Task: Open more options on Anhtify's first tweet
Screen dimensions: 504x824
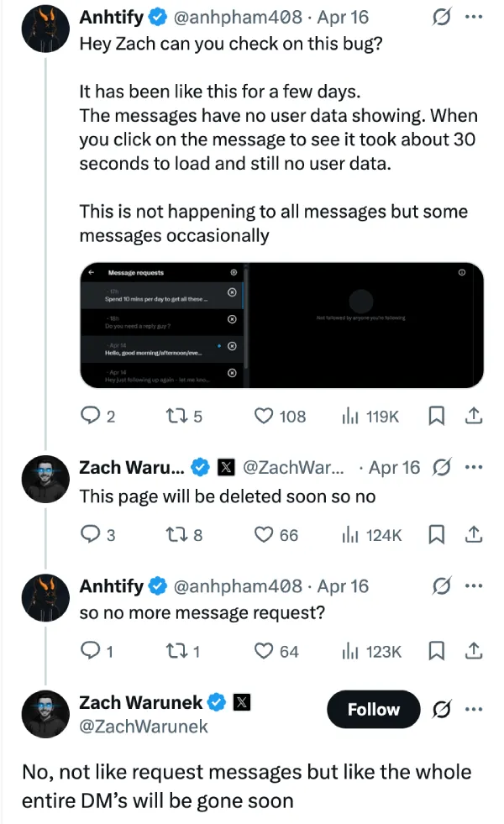Action: tap(474, 16)
